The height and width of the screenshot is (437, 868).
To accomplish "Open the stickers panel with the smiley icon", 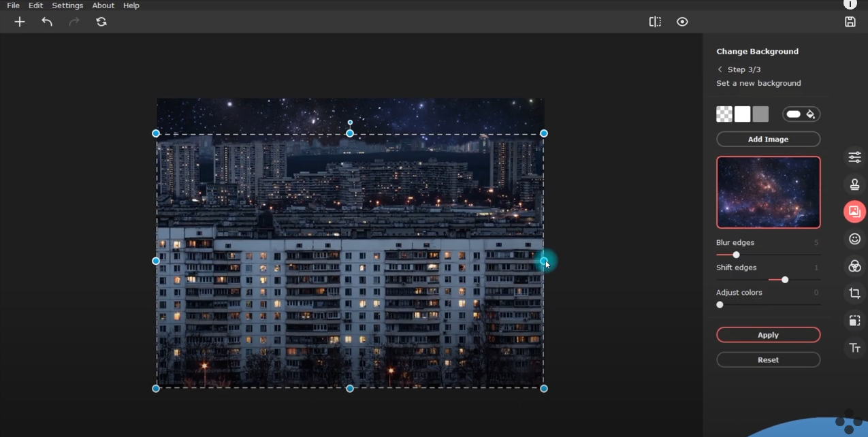I will (x=854, y=238).
